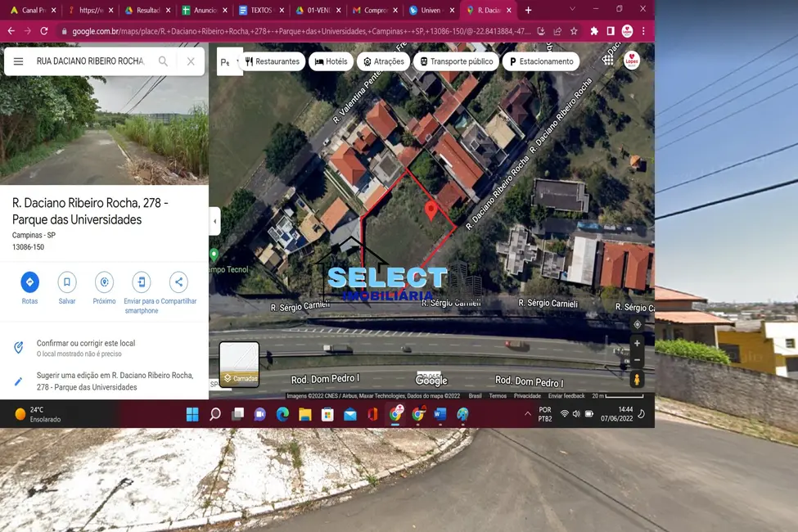Open Microsoft Edge from the taskbar
The height and width of the screenshot is (532, 798).
(x=282, y=414)
